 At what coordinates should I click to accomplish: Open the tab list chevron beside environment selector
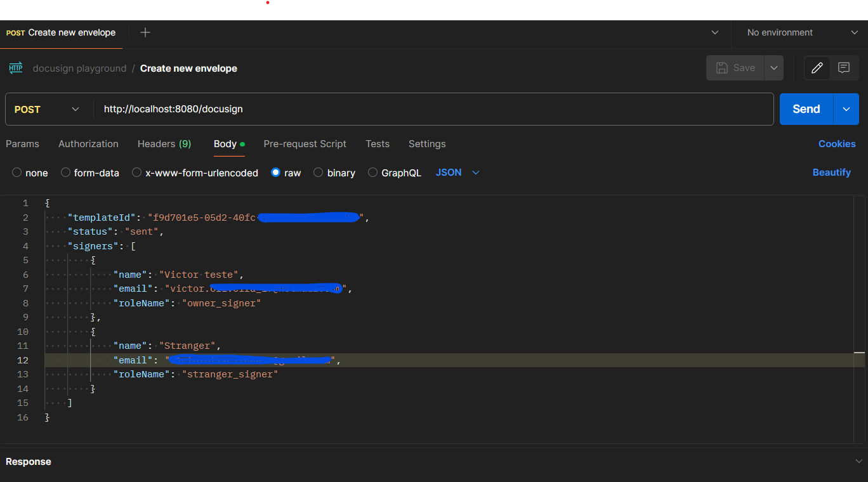715,32
